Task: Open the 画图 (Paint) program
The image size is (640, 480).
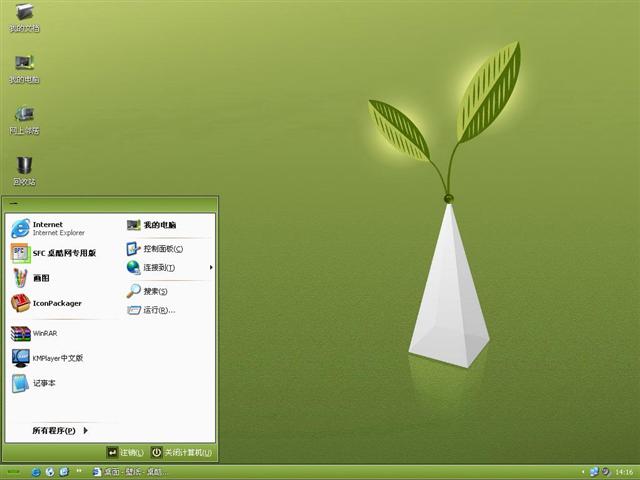Action: tap(40, 278)
